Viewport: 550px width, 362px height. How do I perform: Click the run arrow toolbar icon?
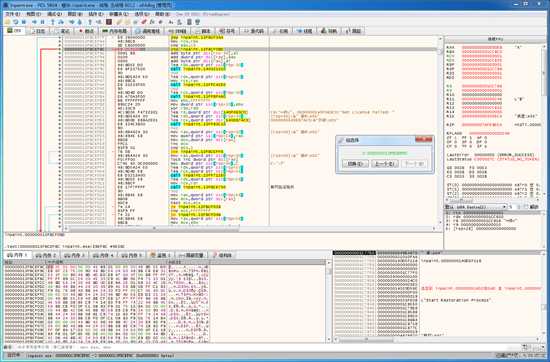[34, 22]
